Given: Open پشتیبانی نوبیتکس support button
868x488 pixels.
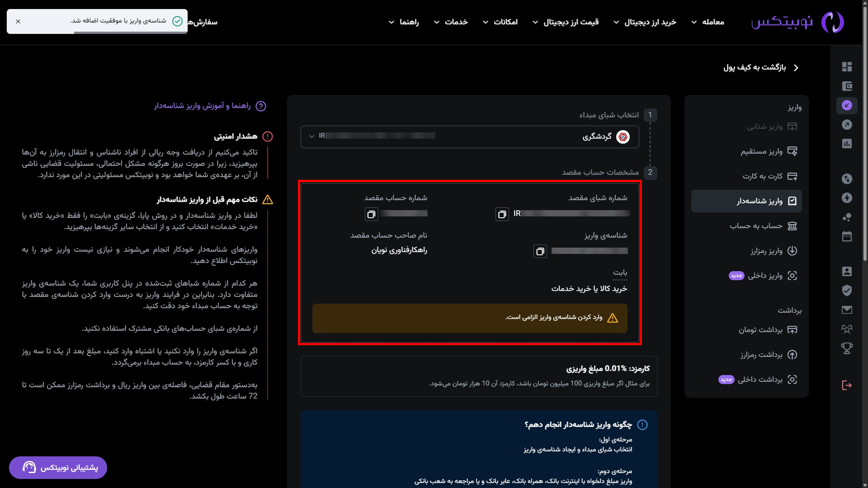Looking at the screenshot, I should (x=58, y=468).
